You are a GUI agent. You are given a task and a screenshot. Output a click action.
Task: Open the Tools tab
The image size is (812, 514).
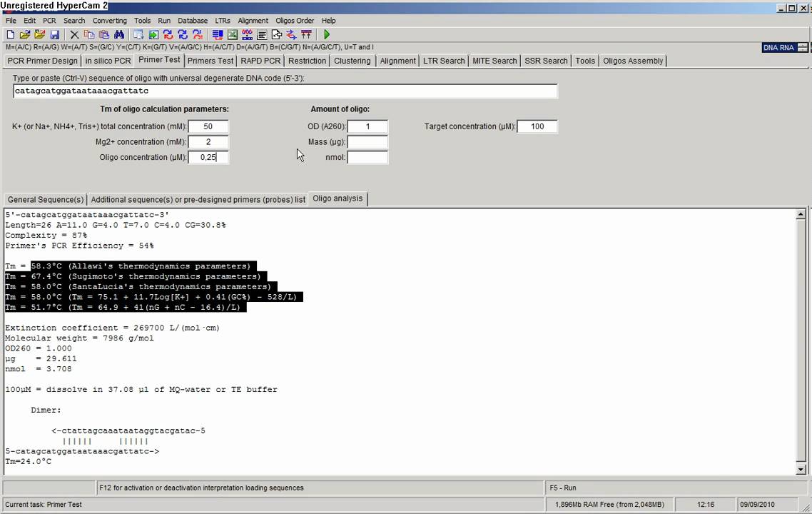point(585,61)
